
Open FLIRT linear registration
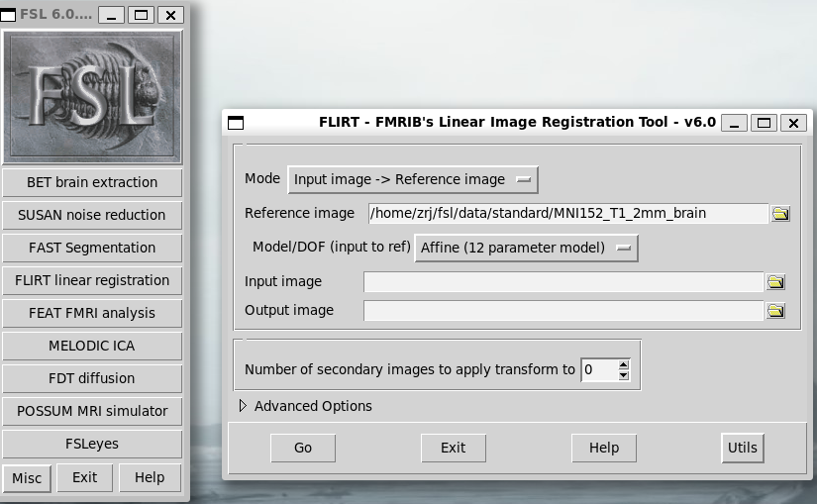[x=92, y=280]
